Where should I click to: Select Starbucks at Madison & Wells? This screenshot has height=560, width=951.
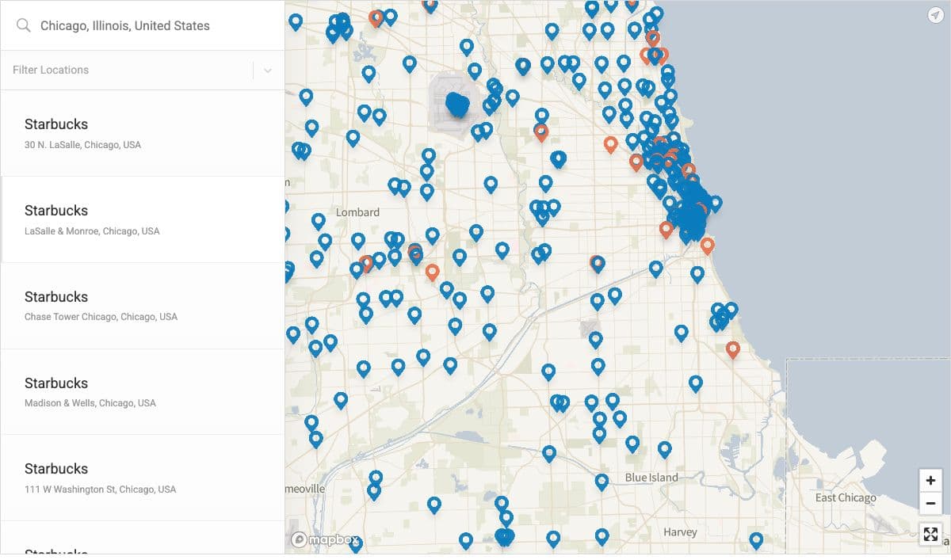click(x=143, y=391)
